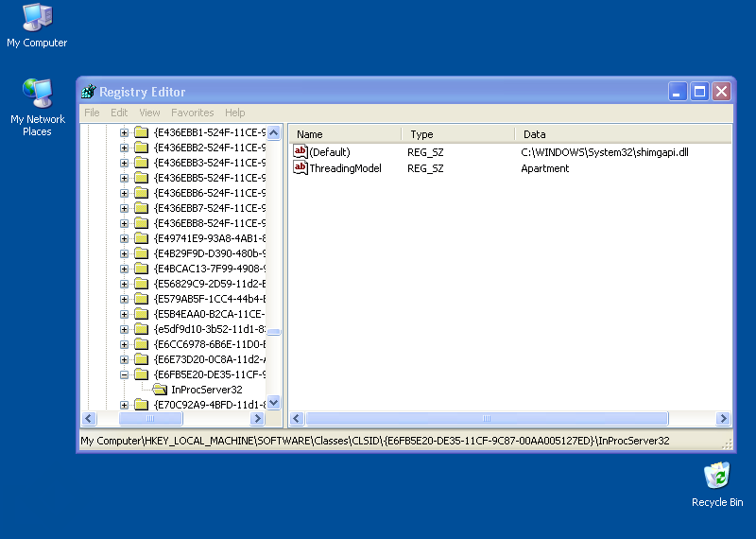Viewport: 756px width, 539px height.
Task: Click tree pane horizontal scrollbar thumb
Action: (150, 418)
